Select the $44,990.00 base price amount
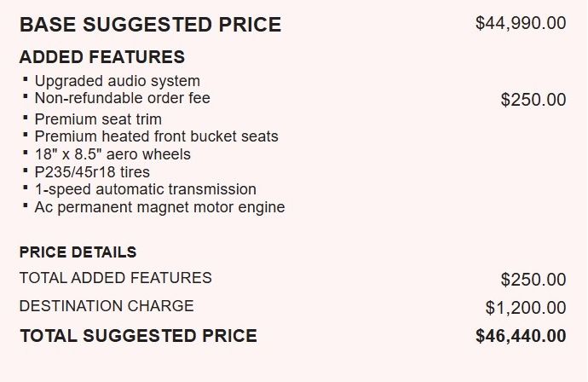 tap(521, 23)
